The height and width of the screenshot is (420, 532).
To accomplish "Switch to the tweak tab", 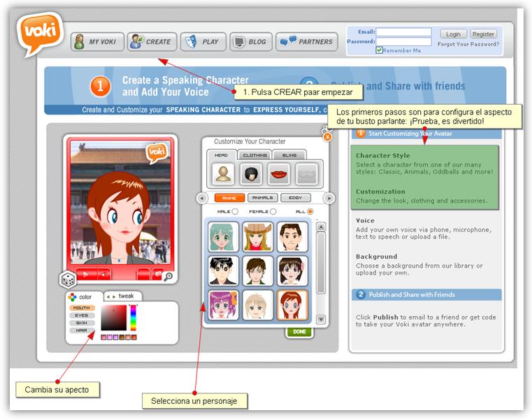I will point(123,296).
